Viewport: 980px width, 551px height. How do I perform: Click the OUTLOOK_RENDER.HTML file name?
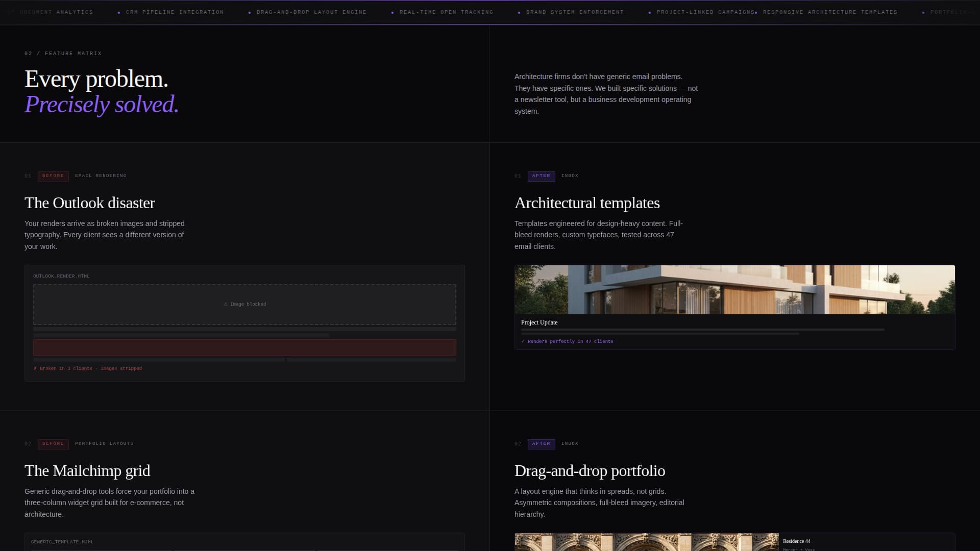(x=61, y=277)
